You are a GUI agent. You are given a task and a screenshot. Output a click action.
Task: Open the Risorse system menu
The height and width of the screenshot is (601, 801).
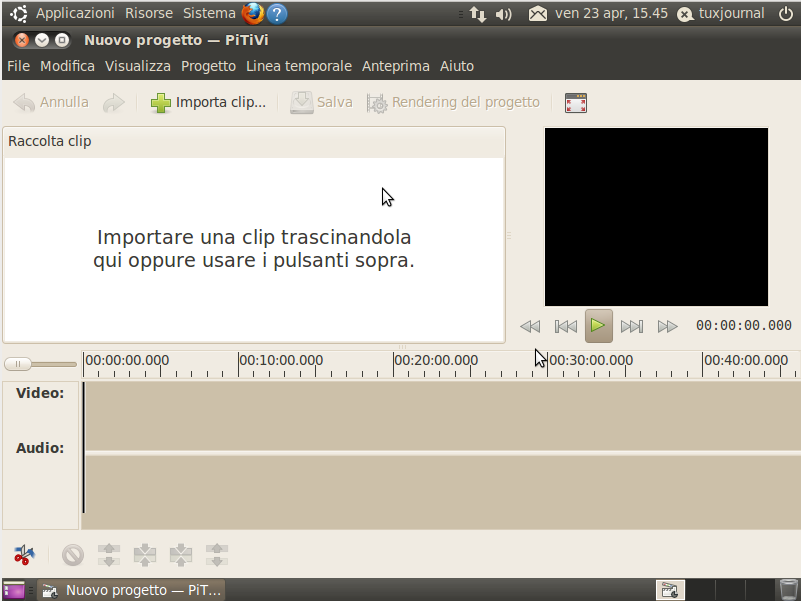point(149,13)
